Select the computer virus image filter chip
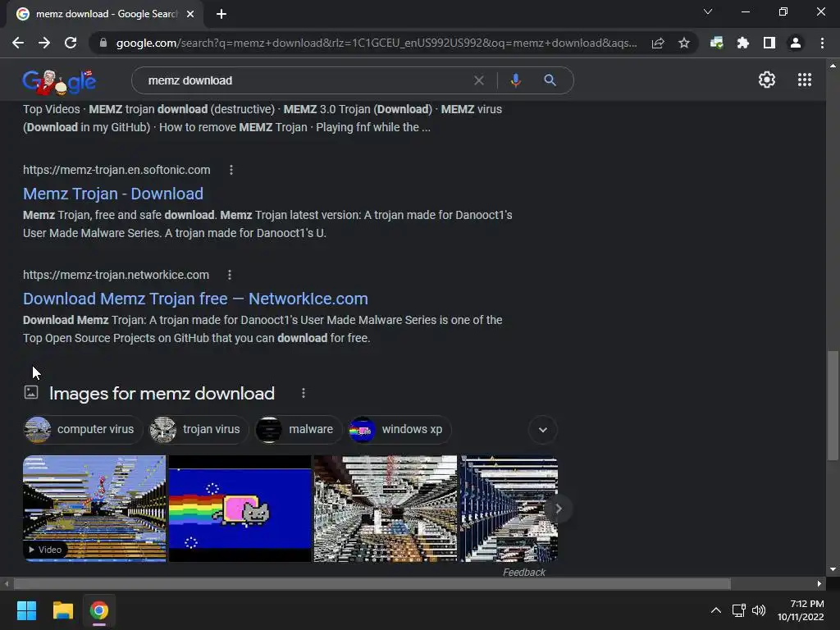The width and height of the screenshot is (840, 630). (83, 430)
